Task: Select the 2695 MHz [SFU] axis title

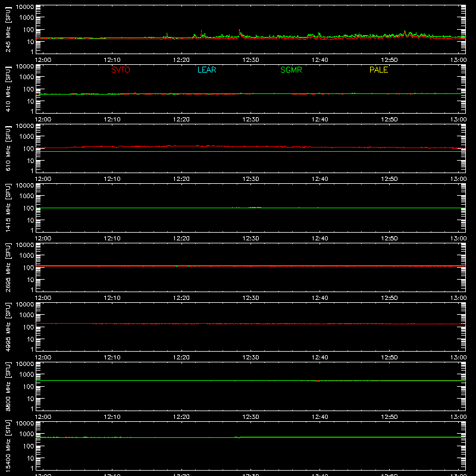Action: pos(8,267)
